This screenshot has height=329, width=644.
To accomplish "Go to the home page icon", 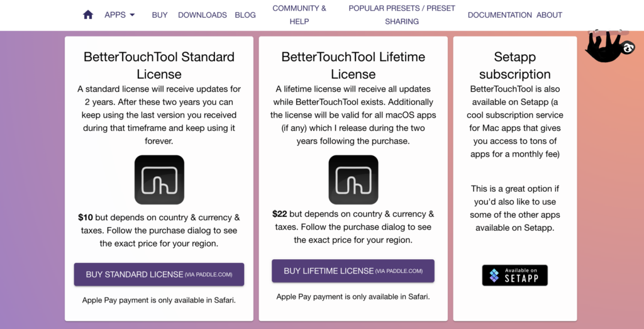I will pyautogui.click(x=88, y=15).
